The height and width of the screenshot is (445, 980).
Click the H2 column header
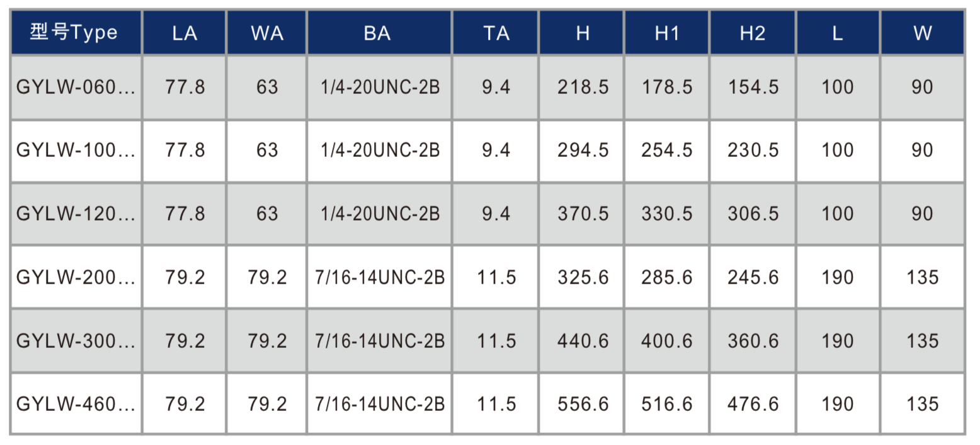[753, 33]
